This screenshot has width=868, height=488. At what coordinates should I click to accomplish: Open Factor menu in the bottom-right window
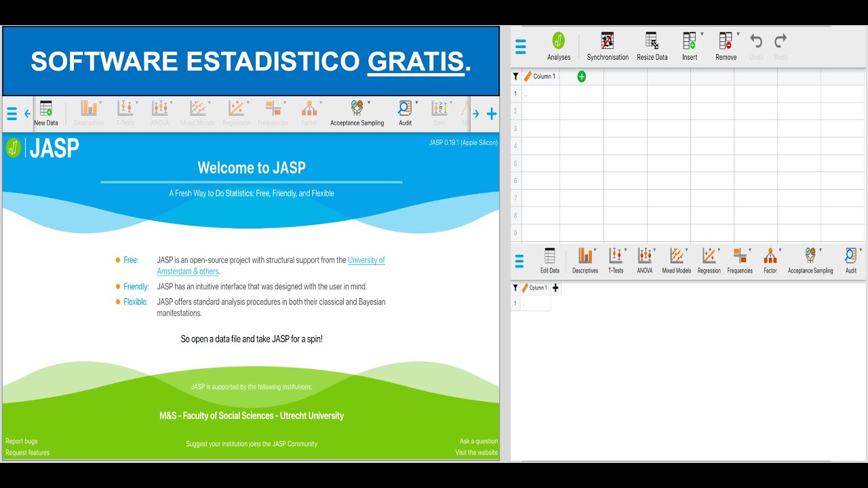point(770,261)
